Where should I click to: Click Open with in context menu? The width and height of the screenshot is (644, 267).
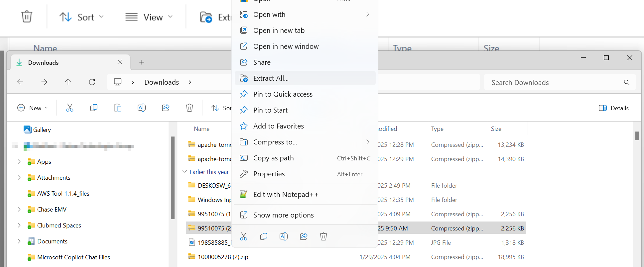click(305, 14)
